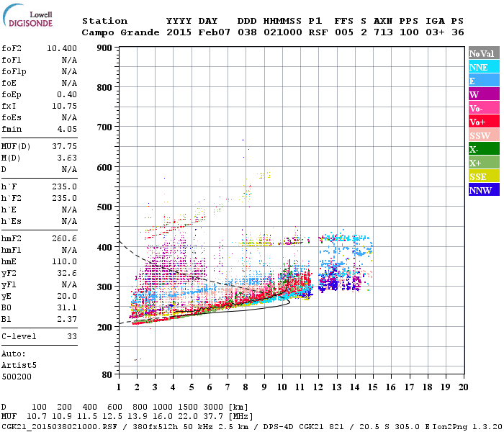
Task: Click the 900 km height axis label
Action: 104,48
